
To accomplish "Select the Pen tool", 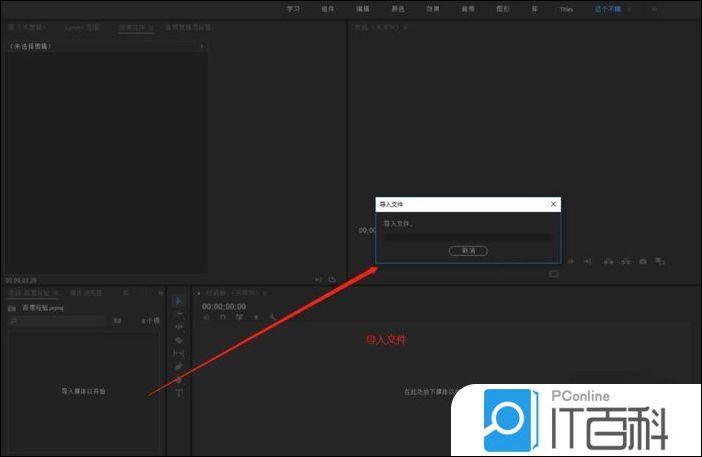I will coord(179,367).
